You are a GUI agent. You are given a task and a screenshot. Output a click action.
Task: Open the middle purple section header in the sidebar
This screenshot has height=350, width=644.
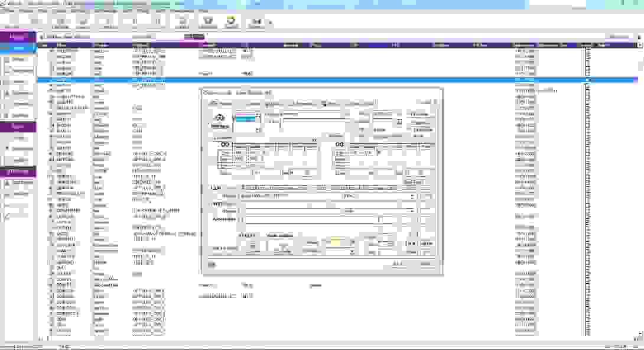tap(18, 127)
